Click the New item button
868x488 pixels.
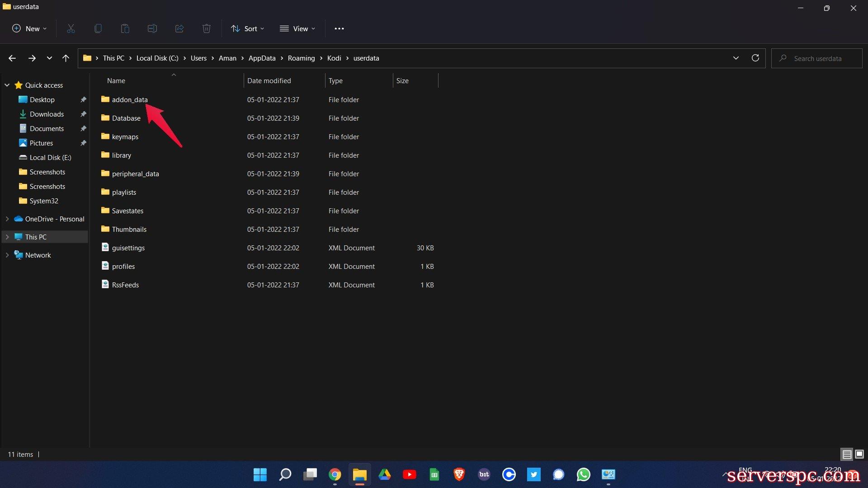coord(29,28)
